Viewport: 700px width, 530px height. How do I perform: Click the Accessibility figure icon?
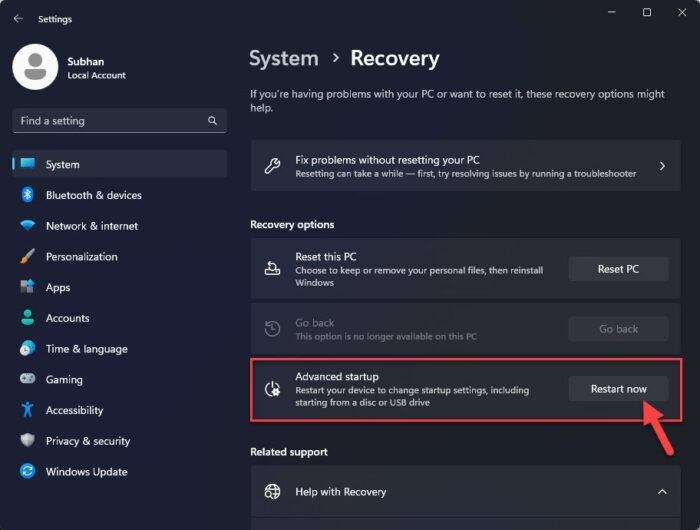28,409
